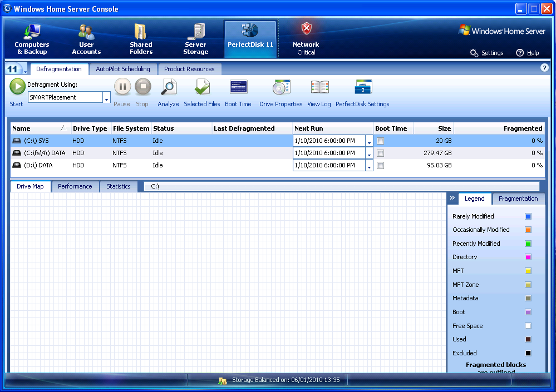556x392 pixels.
Task: Open Shared Folders section
Action: [141, 39]
